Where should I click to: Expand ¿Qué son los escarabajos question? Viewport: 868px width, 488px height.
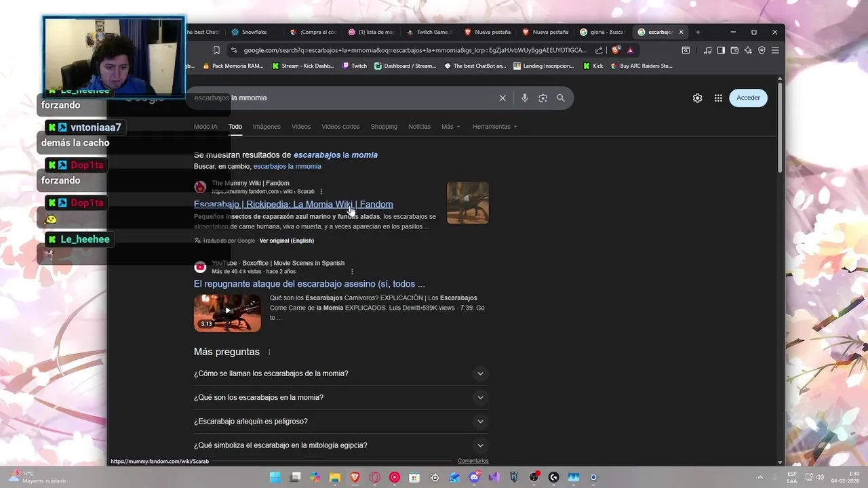point(340,397)
